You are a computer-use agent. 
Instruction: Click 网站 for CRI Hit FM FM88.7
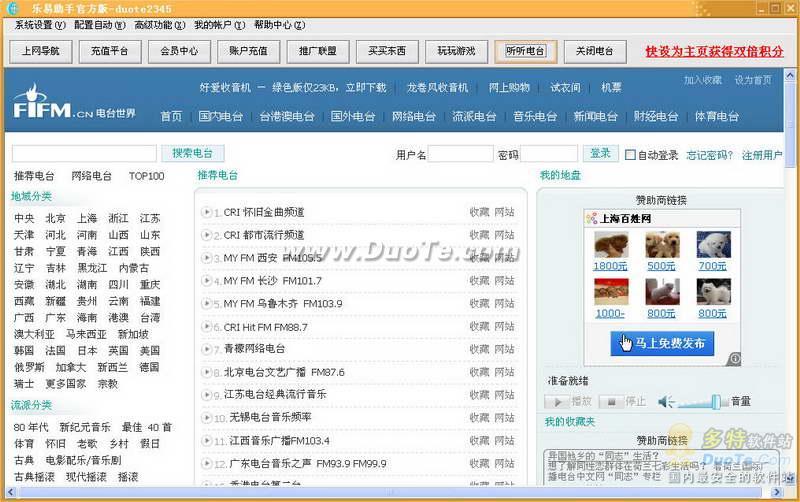pos(504,327)
